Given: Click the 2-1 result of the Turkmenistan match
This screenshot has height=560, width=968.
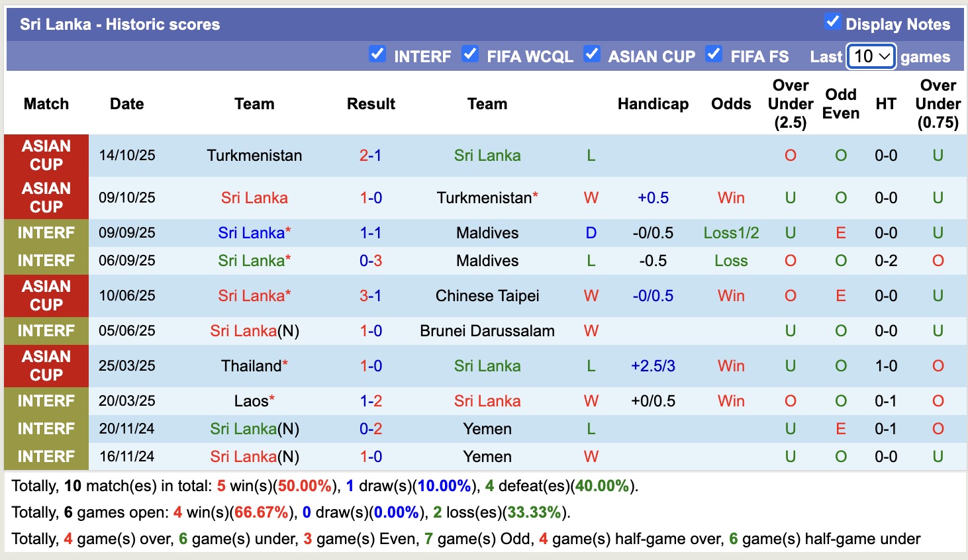Looking at the screenshot, I should [371, 156].
